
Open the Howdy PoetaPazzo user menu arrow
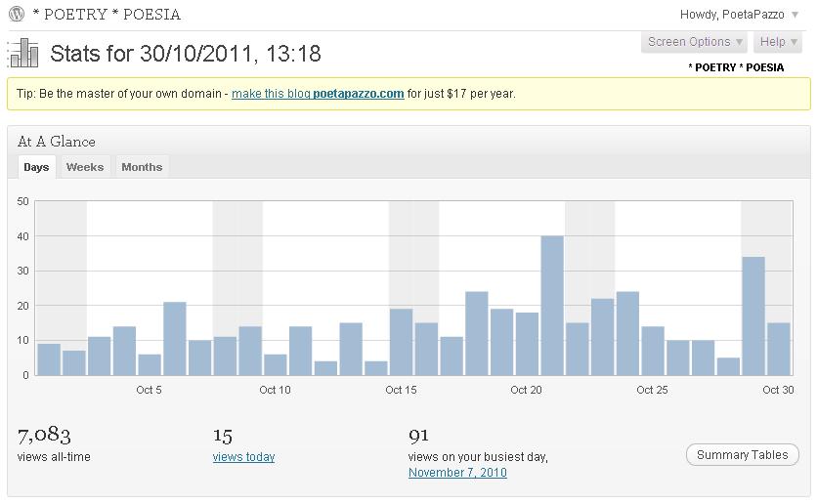(795, 15)
